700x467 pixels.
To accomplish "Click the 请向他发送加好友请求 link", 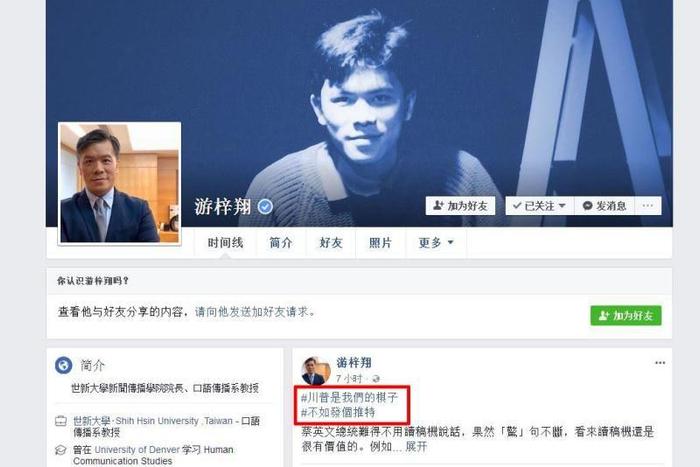I will (252, 312).
